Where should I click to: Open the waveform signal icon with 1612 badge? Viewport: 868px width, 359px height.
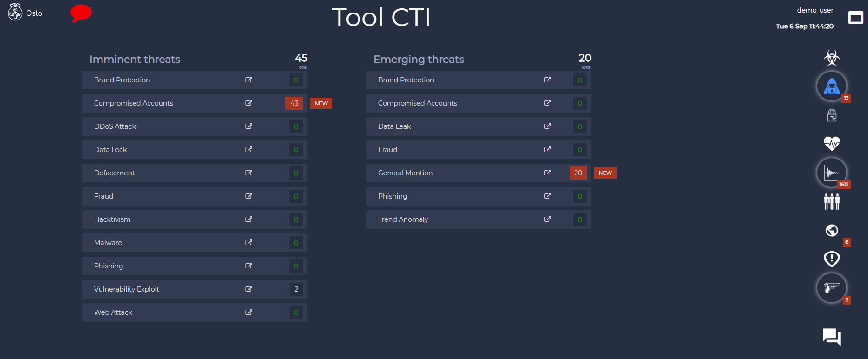click(x=832, y=173)
